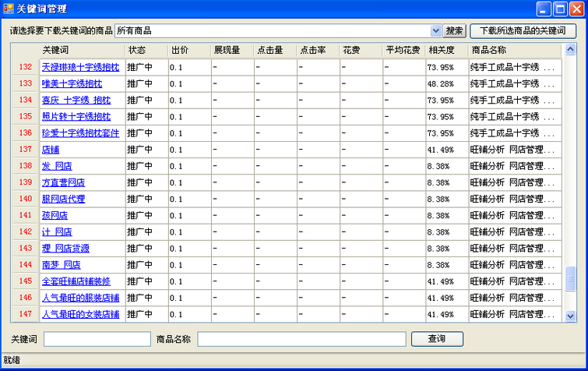
Task: Minimize the 关键词管理 window
Action: (544, 9)
